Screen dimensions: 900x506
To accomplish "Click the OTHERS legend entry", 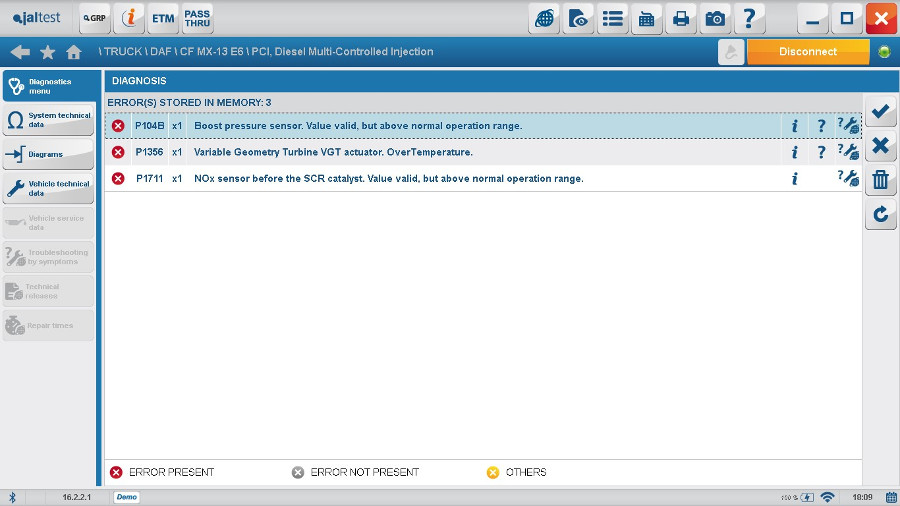I will click(x=517, y=472).
